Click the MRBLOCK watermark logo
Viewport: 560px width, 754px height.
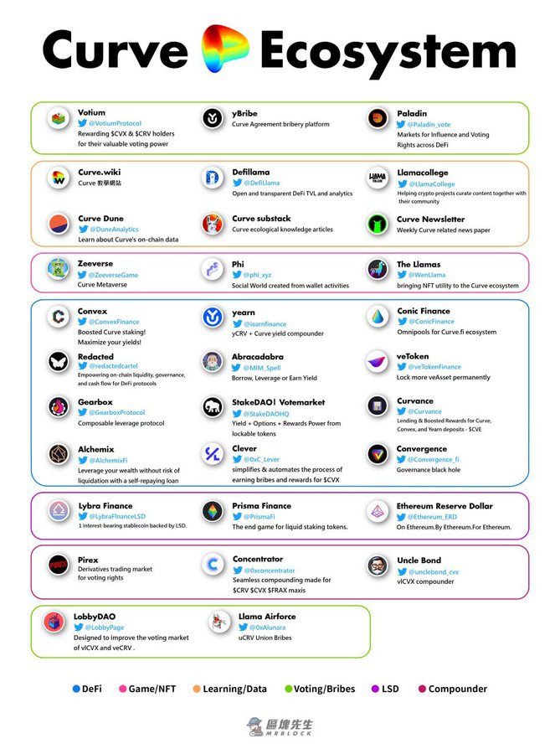pyautogui.click(x=280, y=726)
